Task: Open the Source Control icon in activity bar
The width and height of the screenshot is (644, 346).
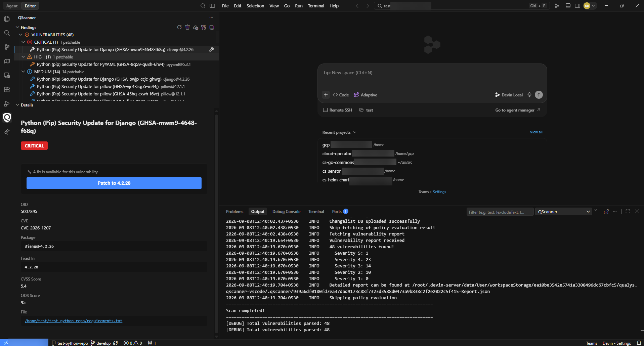Action: (7, 47)
